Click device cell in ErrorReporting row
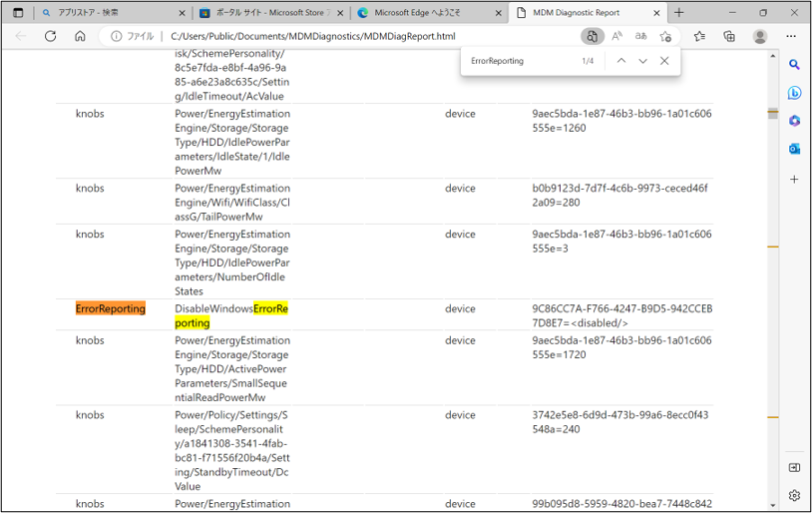This screenshot has height=513, width=812. [460, 308]
